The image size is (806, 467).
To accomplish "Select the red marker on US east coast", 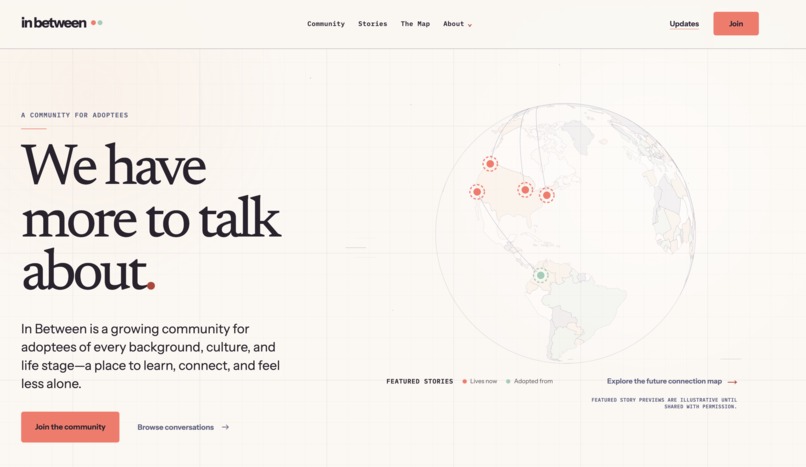I will click(x=546, y=195).
